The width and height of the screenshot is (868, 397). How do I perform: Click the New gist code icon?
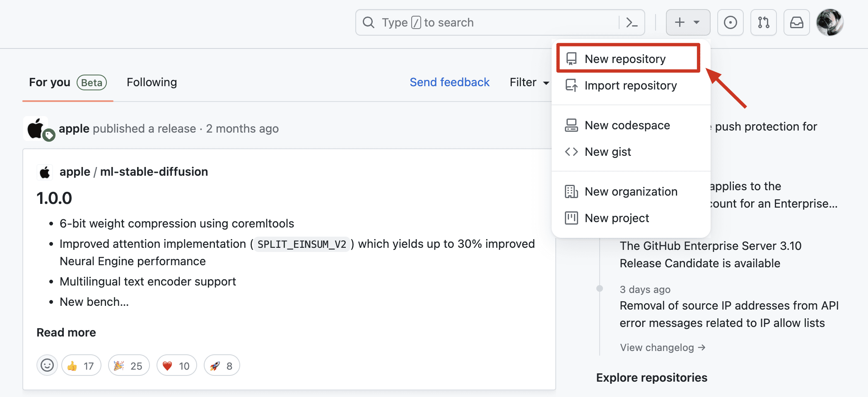(571, 152)
